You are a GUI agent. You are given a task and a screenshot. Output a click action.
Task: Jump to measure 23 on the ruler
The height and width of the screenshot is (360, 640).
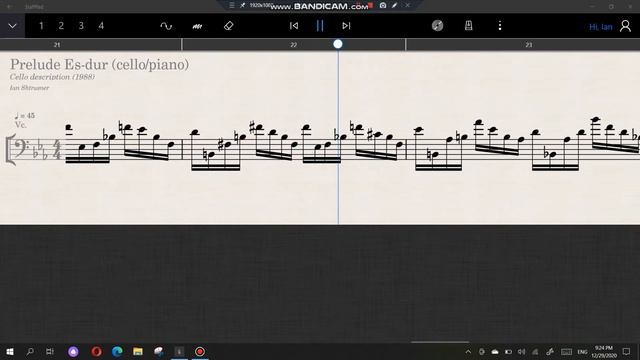[529, 45]
